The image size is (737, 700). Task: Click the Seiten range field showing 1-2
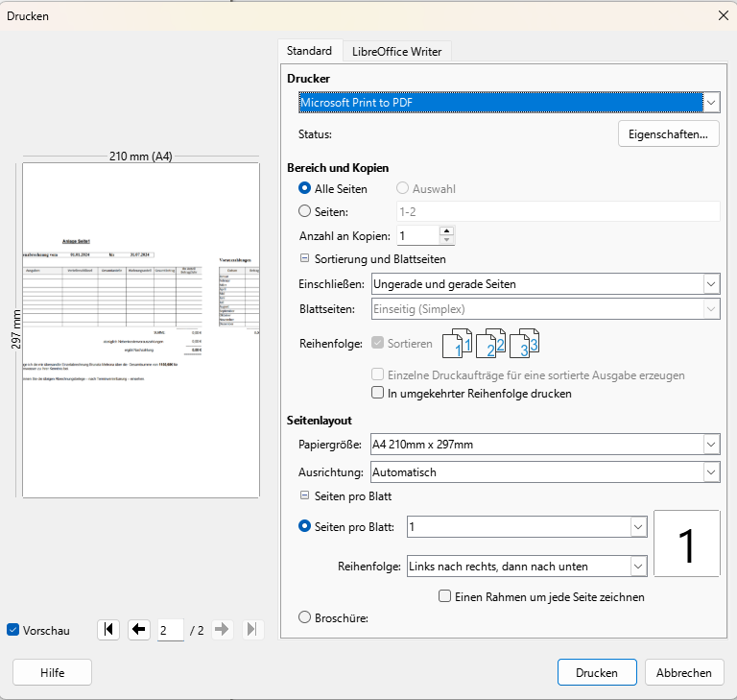pyautogui.click(x=559, y=211)
